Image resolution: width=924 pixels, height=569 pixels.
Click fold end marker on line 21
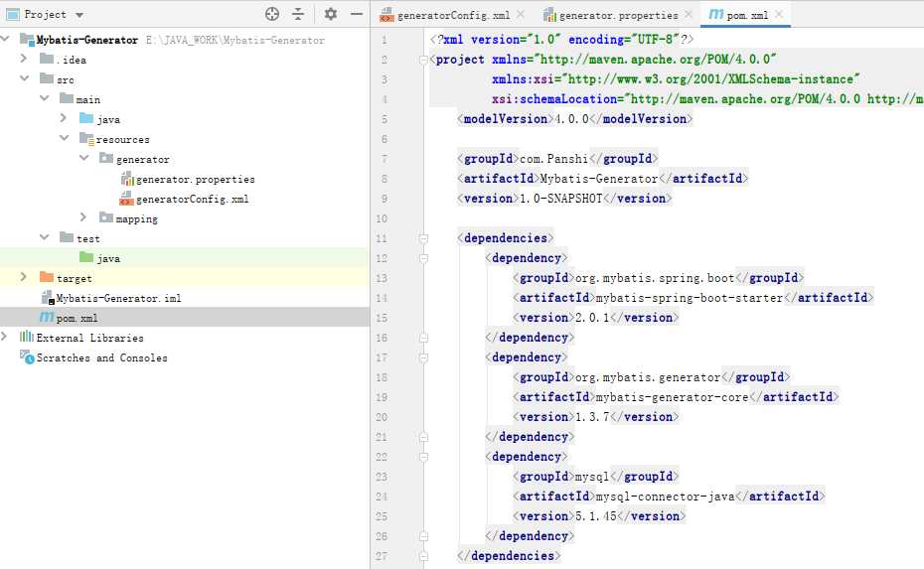pos(423,437)
